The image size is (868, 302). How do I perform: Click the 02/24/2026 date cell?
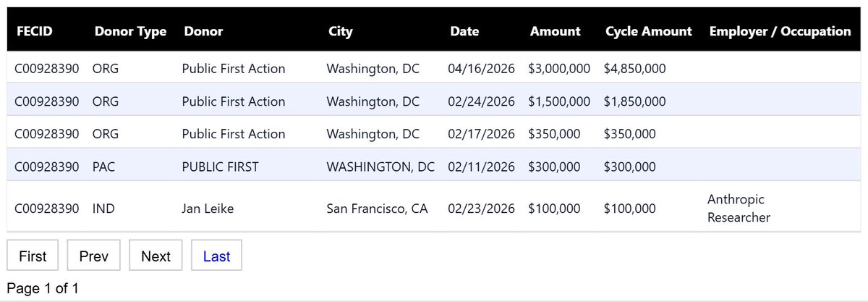point(481,101)
